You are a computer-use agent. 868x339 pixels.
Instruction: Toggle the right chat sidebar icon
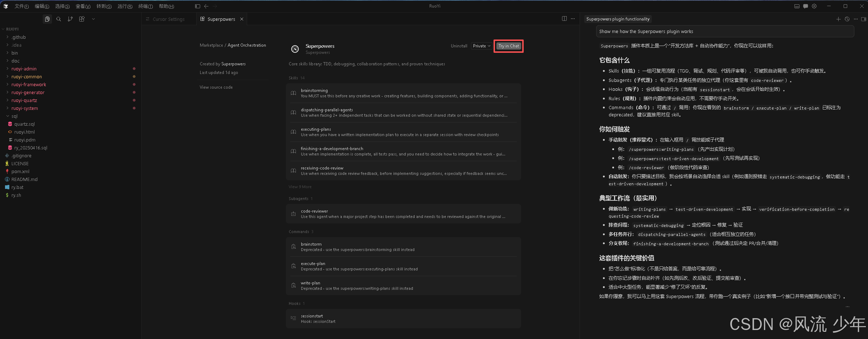pyautogui.click(x=864, y=19)
